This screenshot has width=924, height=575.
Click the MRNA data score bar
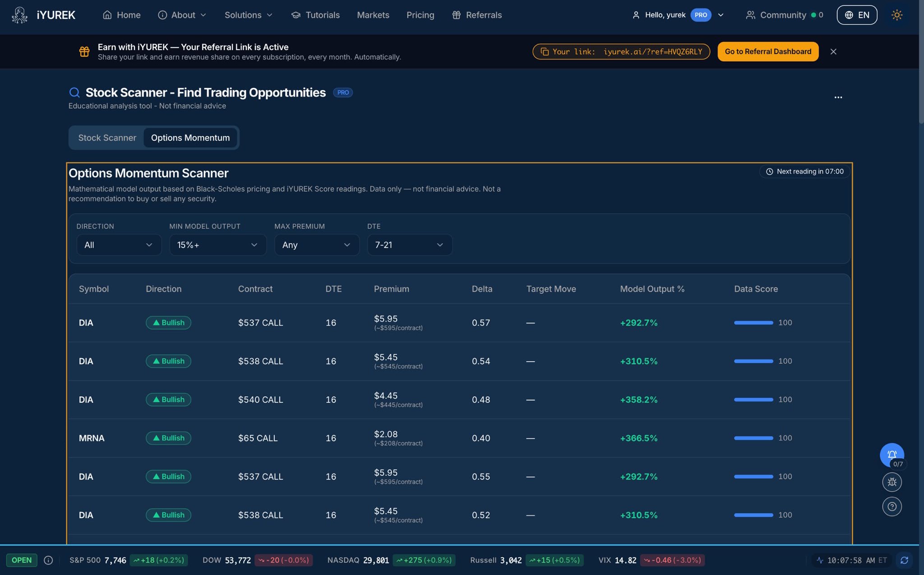click(x=753, y=438)
